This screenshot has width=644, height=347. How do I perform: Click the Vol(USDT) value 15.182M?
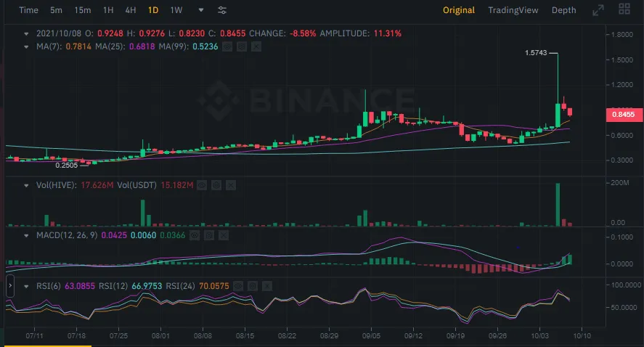(x=177, y=186)
